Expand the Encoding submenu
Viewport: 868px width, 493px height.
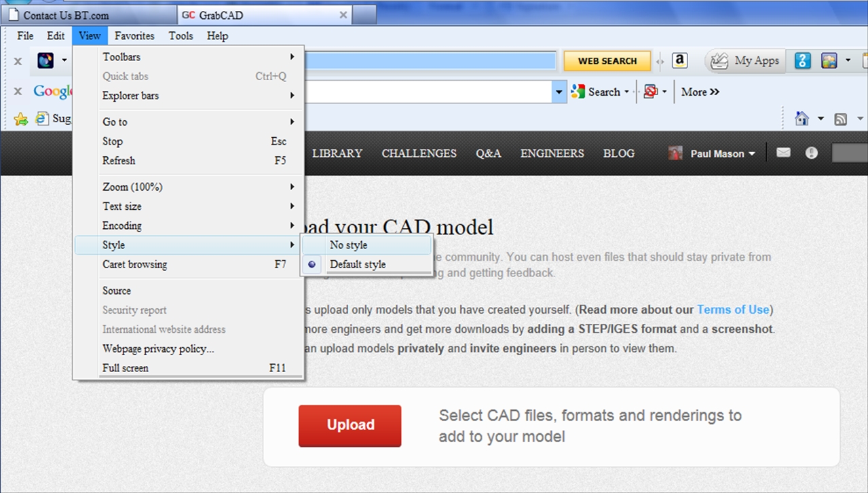[189, 225]
